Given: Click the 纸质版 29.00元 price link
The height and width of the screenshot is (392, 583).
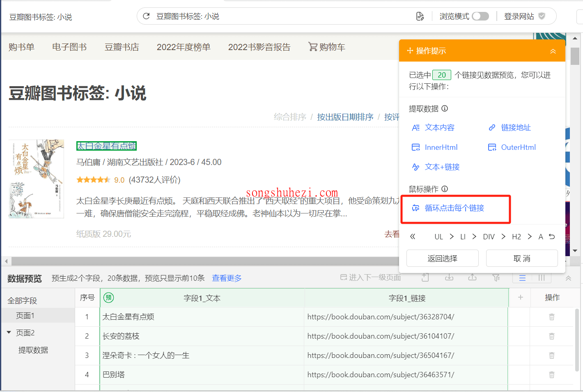Looking at the screenshot, I should pos(103,234).
